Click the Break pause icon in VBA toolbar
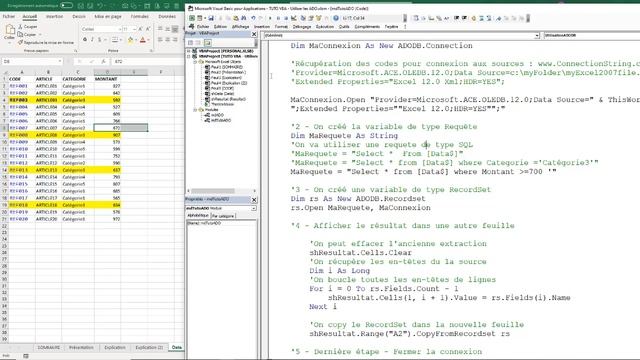The image size is (640, 360). click(278, 18)
